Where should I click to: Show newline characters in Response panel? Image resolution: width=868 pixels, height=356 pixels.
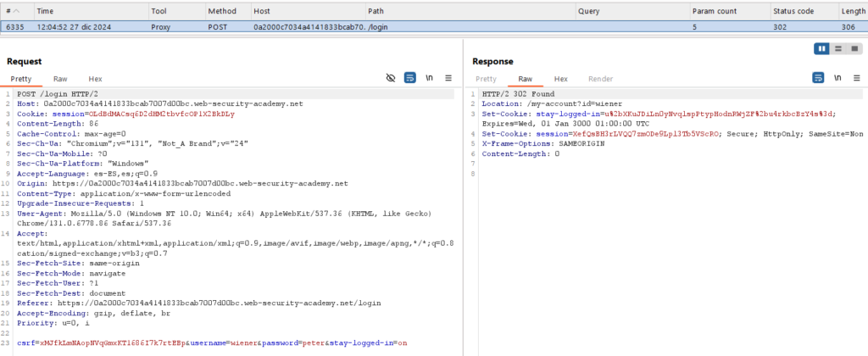coord(837,79)
